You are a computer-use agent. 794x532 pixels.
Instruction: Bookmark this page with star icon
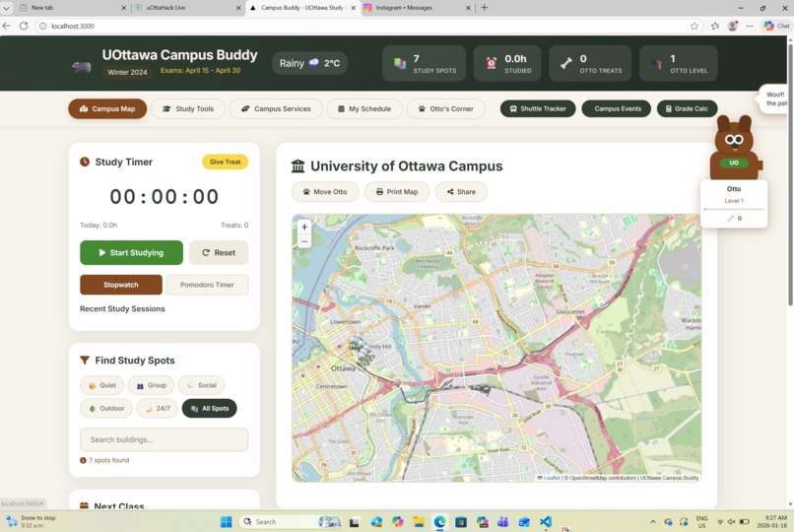coord(695,26)
